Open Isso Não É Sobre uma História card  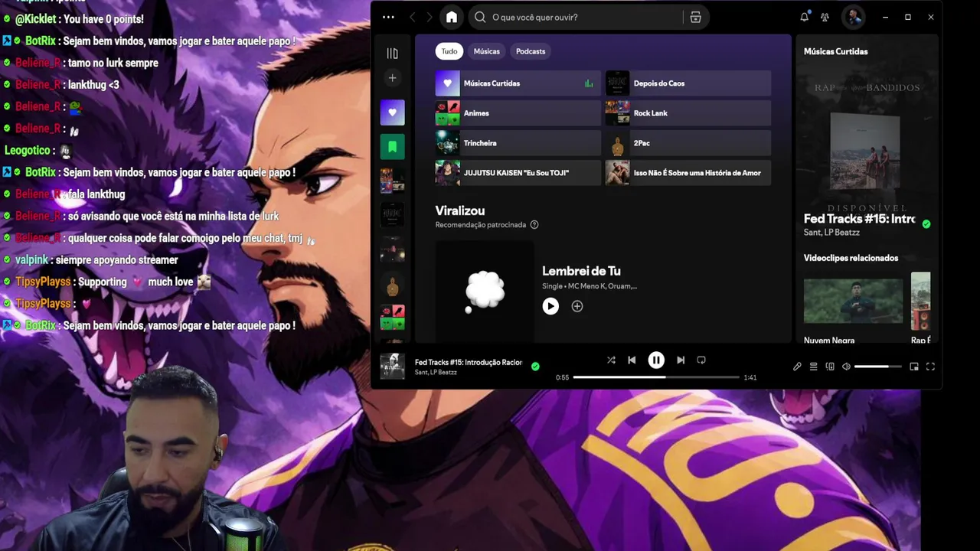688,173
